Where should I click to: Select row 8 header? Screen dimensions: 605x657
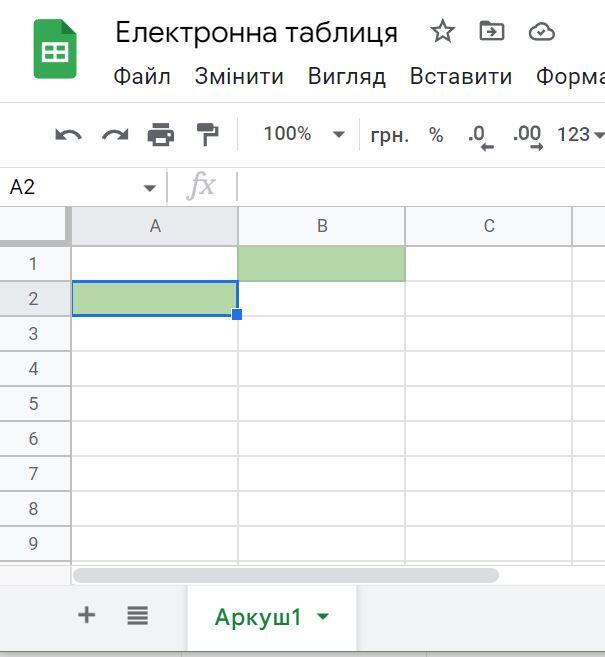(34, 509)
